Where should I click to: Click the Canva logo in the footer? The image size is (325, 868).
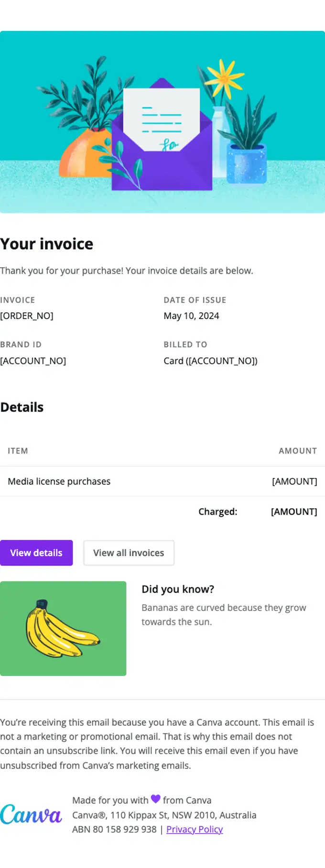coord(31,814)
